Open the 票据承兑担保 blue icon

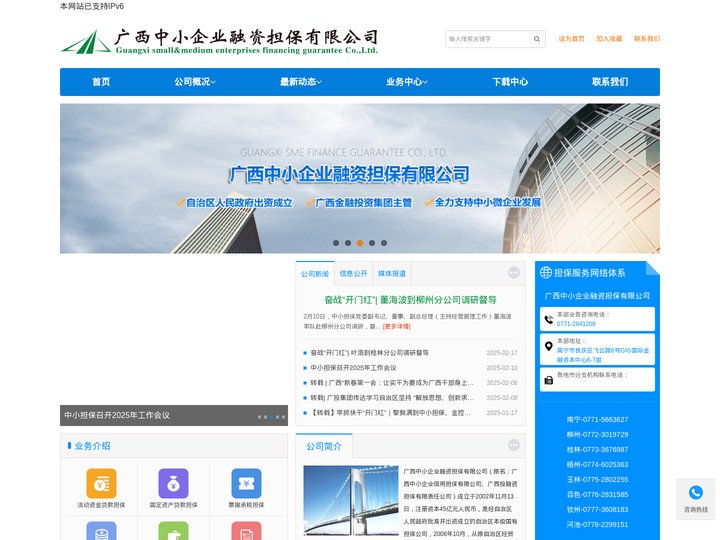pyautogui.click(x=246, y=483)
